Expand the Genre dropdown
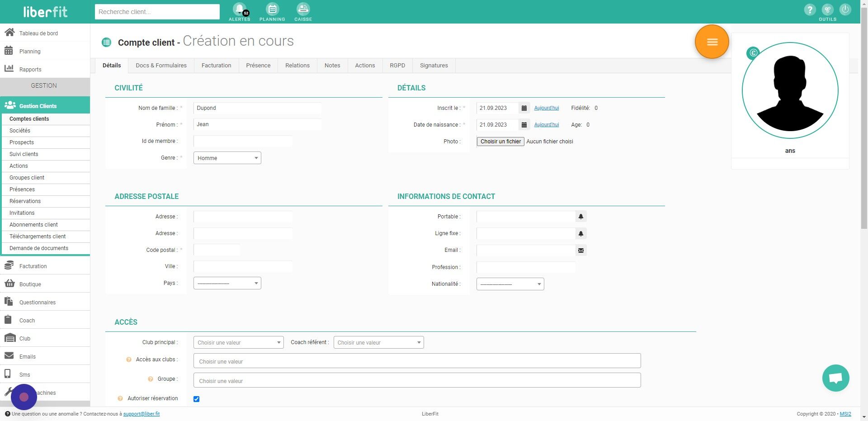The height and width of the screenshot is (421, 868). pyautogui.click(x=227, y=158)
